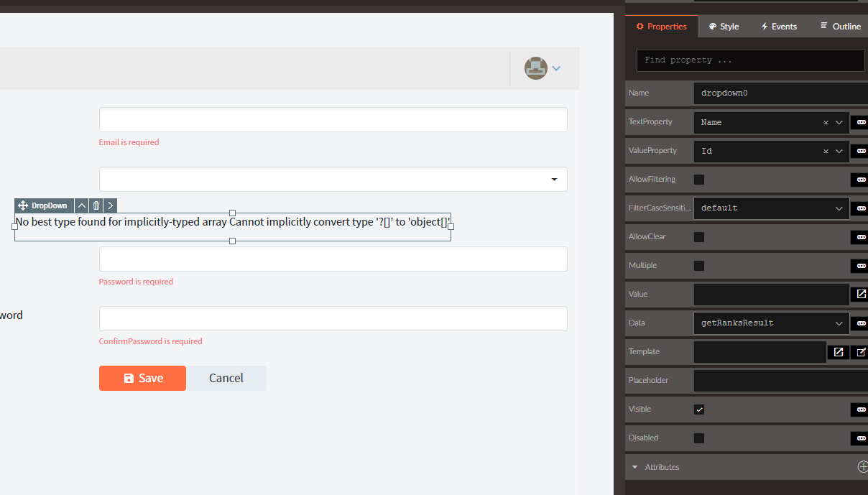Image resolution: width=868 pixels, height=495 pixels.
Task: Open the AllowFiltering expression editor ellipsis
Action: coord(861,180)
